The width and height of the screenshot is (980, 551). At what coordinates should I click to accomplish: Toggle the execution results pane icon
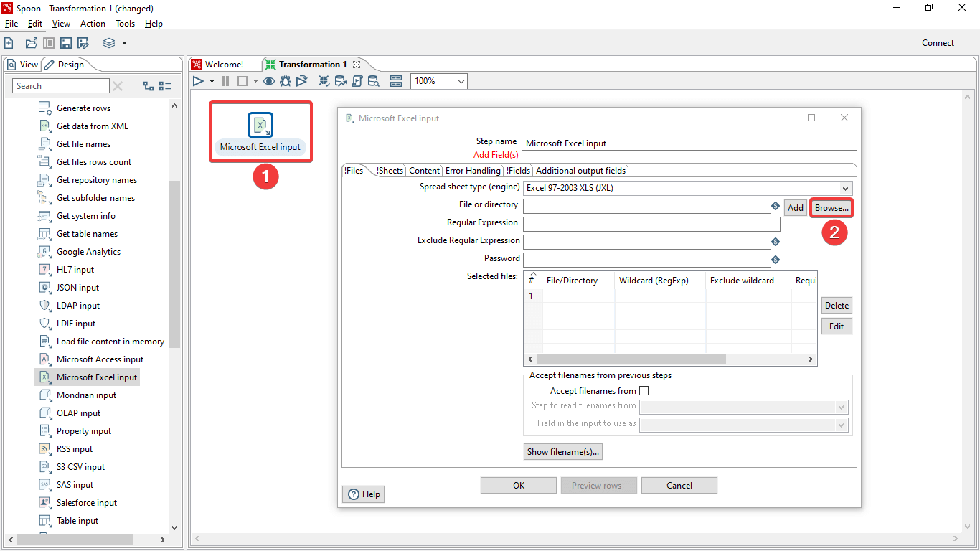(396, 81)
